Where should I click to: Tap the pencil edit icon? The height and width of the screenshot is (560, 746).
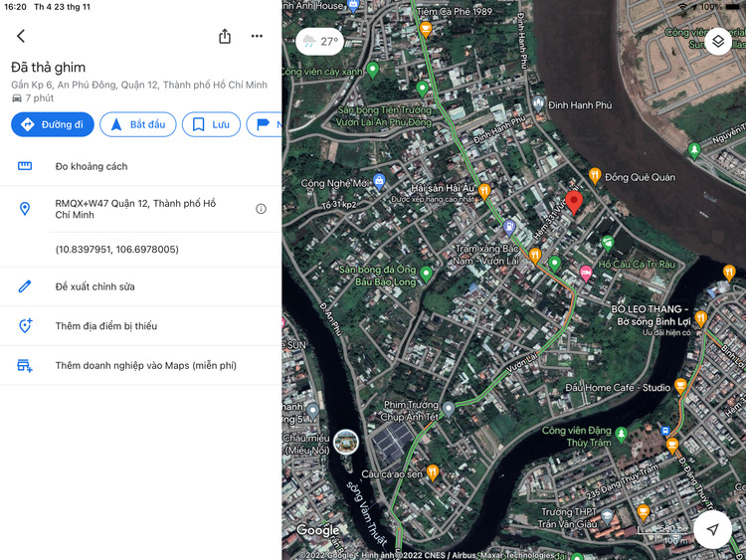[25, 286]
